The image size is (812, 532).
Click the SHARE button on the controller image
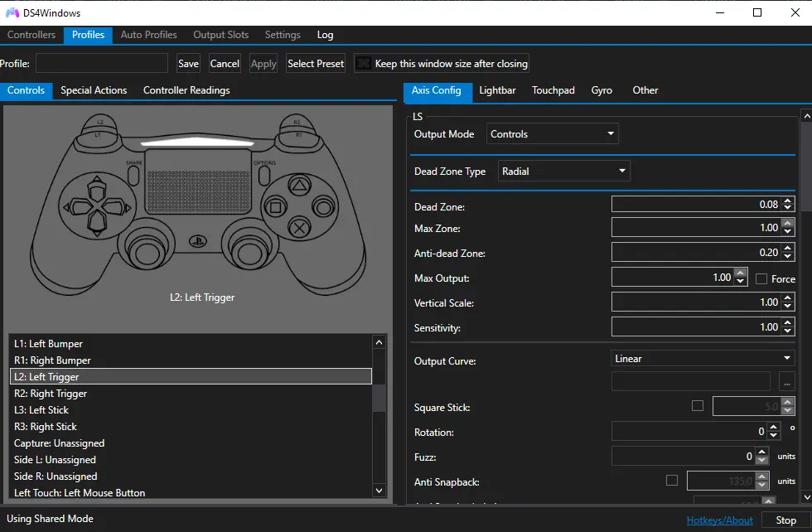tap(133, 176)
